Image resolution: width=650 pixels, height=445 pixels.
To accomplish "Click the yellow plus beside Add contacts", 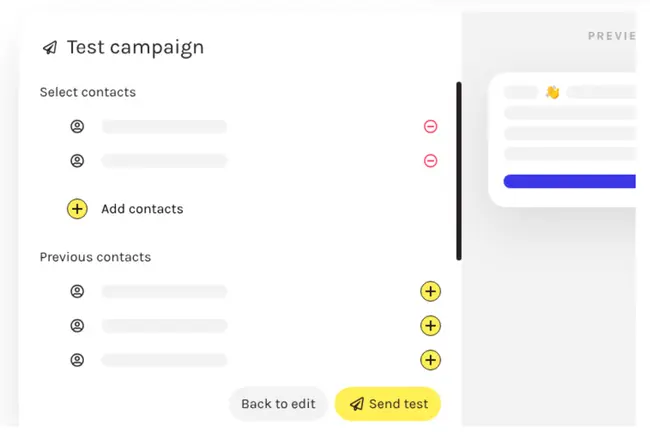I will [x=77, y=209].
